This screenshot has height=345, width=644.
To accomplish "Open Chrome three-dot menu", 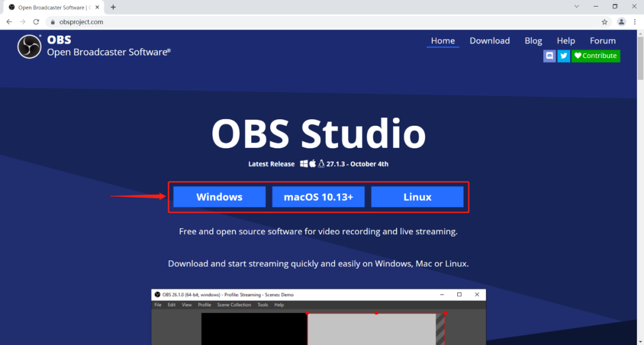I will (634, 22).
